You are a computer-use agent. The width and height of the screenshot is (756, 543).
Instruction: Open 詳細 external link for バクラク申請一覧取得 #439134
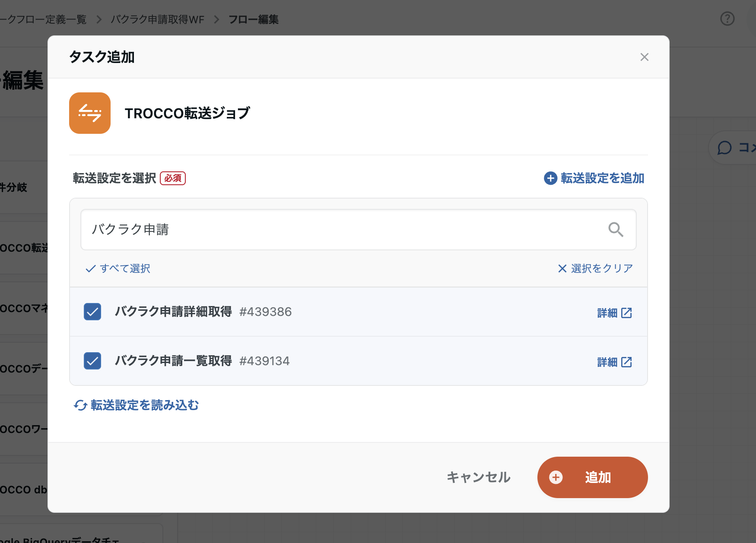click(x=614, y=362)
